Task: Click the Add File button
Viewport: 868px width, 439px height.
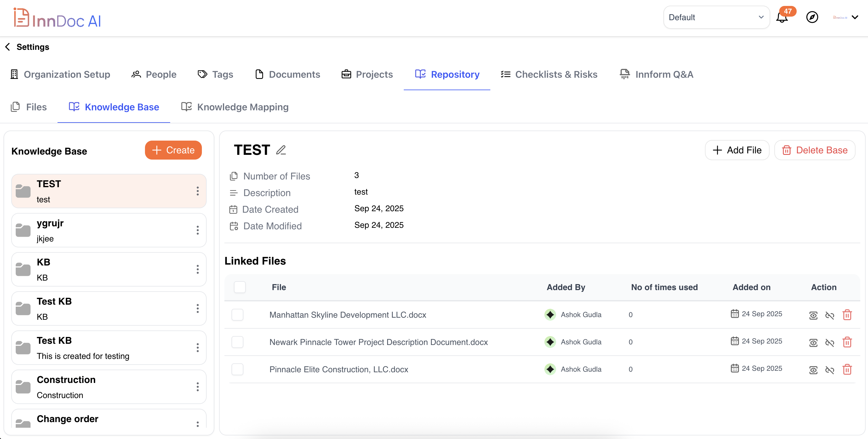Action: pyautogui.click(x=737, y=150)
